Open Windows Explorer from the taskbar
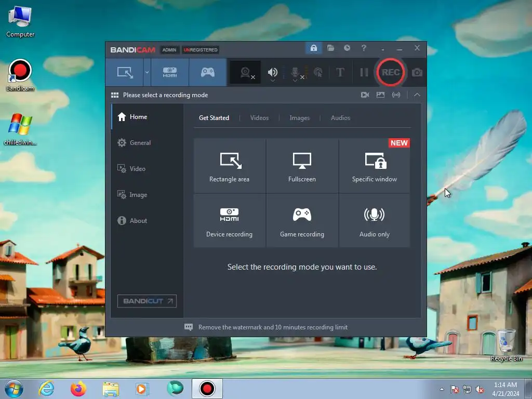Viewport: 532px width, 399px height. [111, 389]
